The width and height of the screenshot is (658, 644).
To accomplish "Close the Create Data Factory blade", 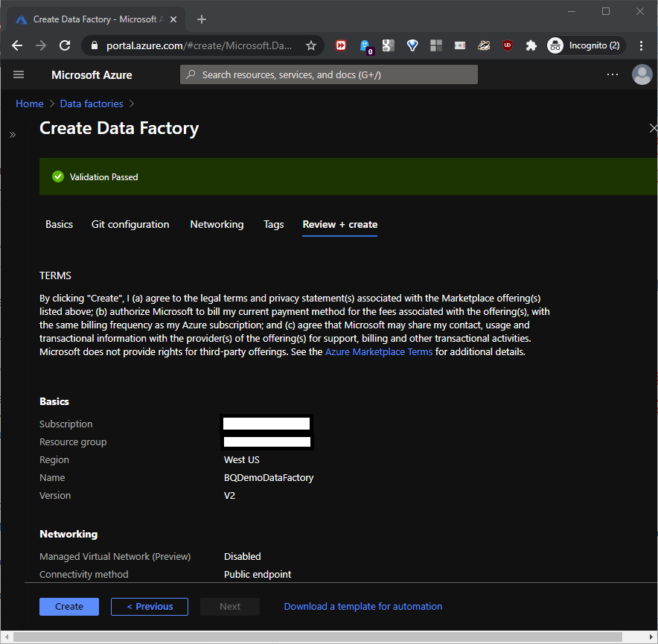I will click(653, 128).
